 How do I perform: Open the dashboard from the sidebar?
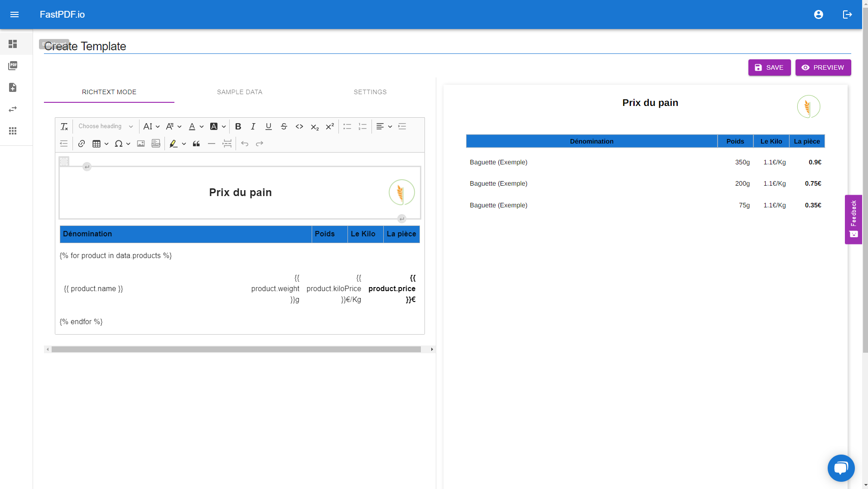coord(13,44)
